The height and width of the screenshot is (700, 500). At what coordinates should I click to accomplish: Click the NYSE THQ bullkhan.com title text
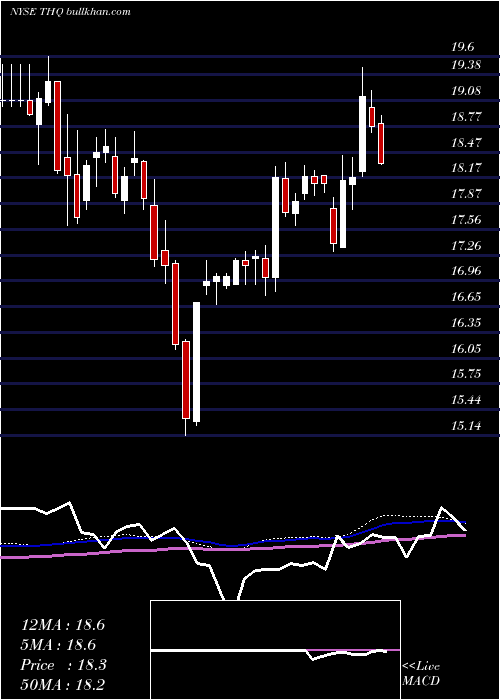tap(70, 12)
